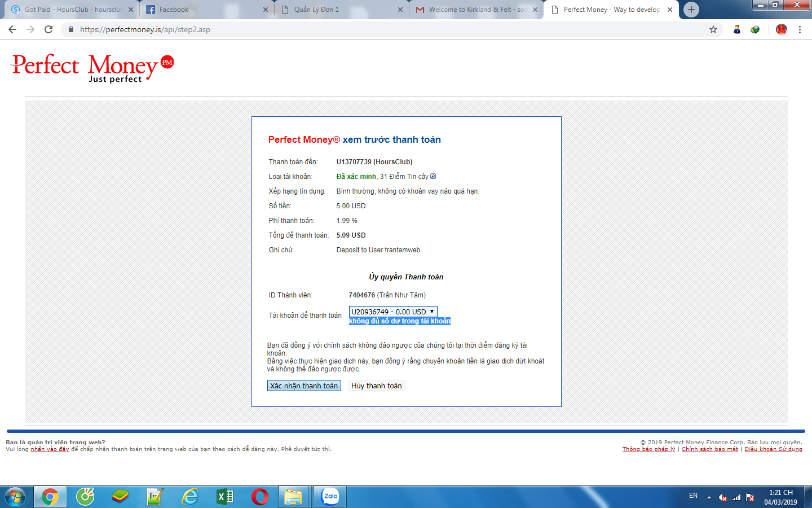Click the browser forward arrow
The width and height of the screenshot is (812, 508).
(x=30, y=29)
